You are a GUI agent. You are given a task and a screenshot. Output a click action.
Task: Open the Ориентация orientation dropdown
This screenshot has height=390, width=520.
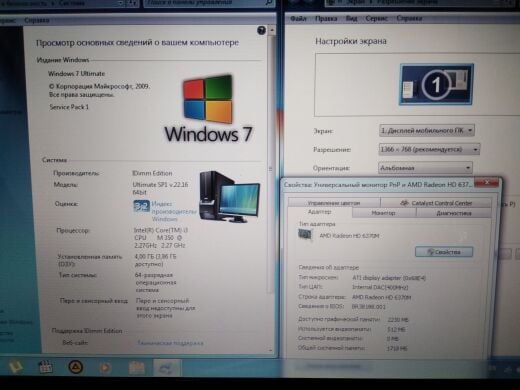pyautogui.click(x=425, y=168)
